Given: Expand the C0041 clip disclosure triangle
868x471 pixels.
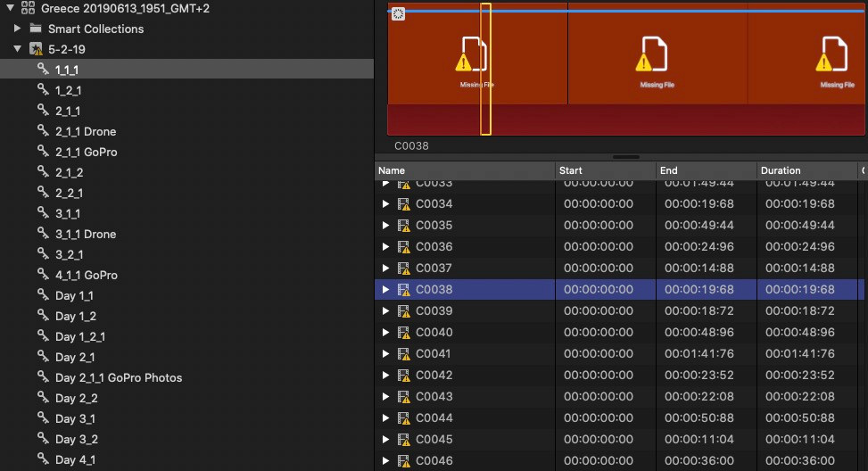Looking at the screenshot, I should (x=386, y=353).
